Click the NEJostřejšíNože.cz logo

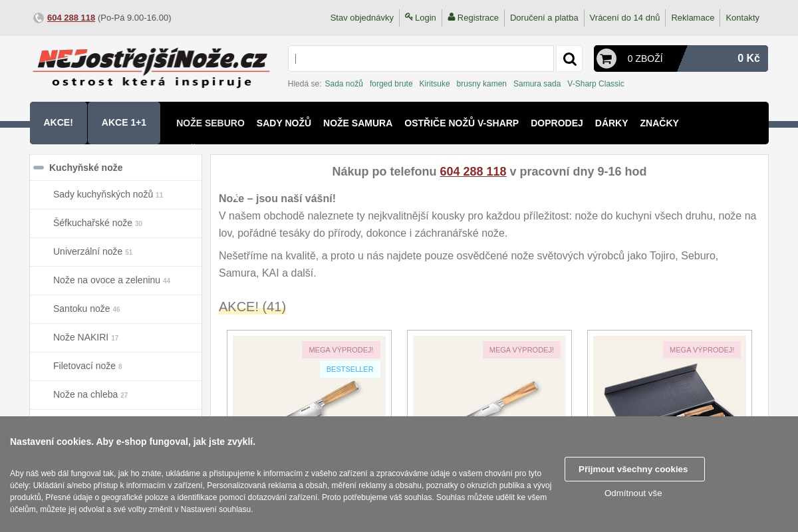pos(151,68)
